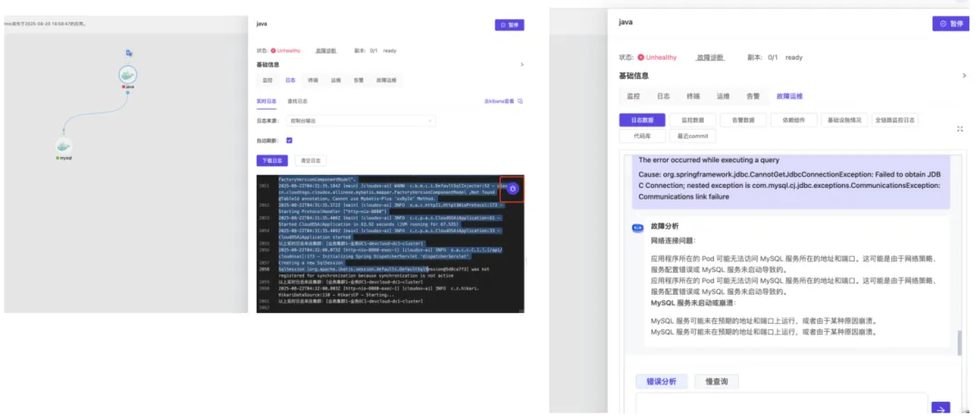The width and height of the screenshot is (980, 420).
Task: Expand 基础信息 chevron in left panel
Action: click(522, 64)
